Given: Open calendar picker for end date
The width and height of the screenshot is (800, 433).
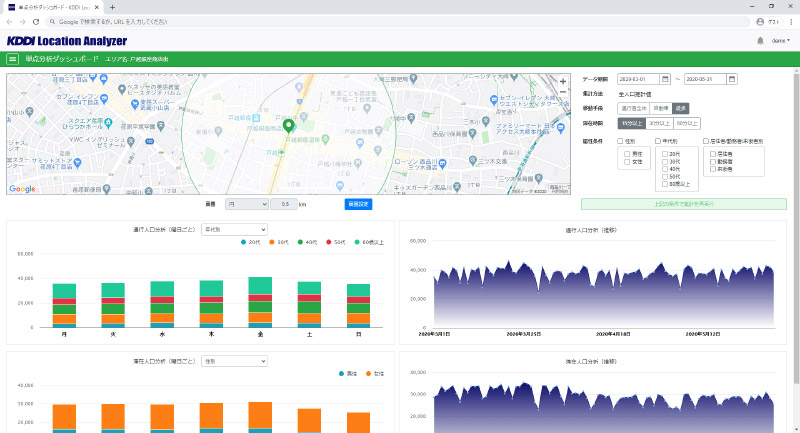Looking at the screenshot, I should (732, 79).
